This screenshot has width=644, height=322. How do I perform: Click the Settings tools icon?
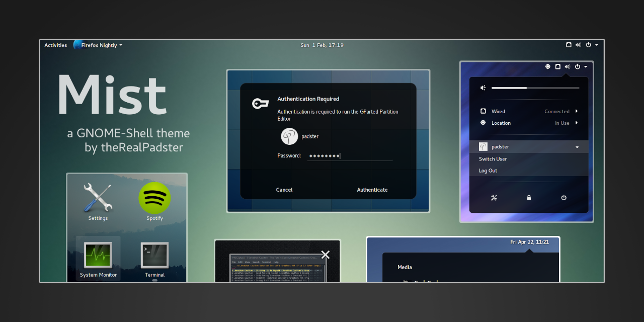coord(98,198)
